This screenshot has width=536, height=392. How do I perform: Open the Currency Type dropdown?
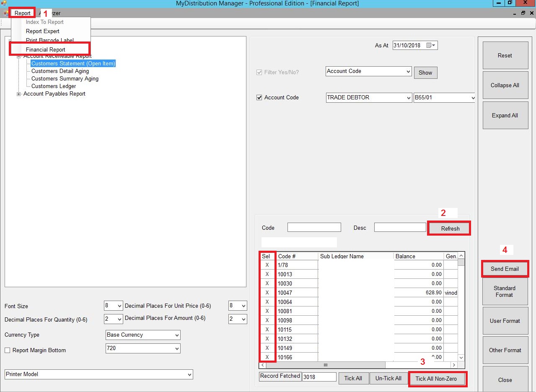pyautogui.click(x=176, y=335)
